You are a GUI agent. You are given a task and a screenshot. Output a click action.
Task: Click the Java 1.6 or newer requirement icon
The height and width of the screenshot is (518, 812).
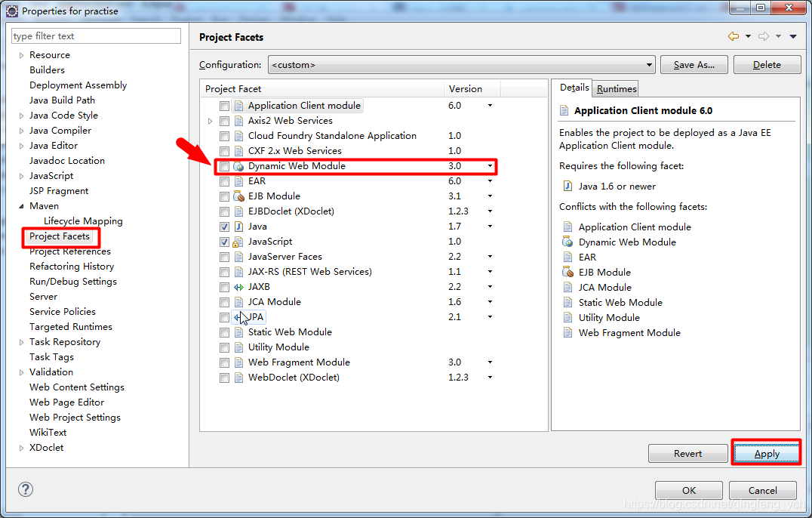tap(568, 186)
